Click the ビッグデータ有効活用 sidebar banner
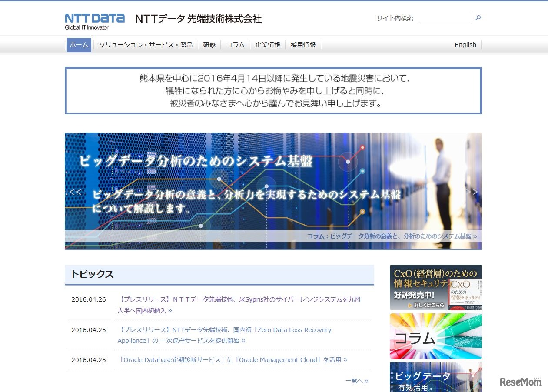 point(435,377)
